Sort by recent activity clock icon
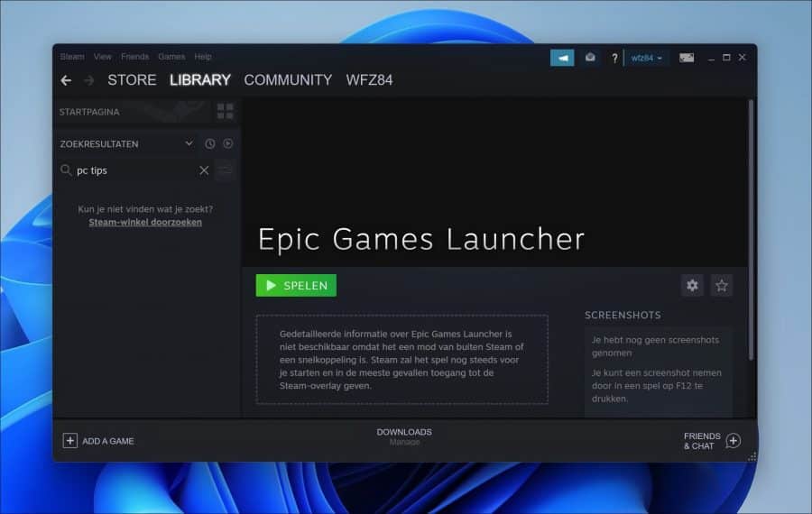 209,144
